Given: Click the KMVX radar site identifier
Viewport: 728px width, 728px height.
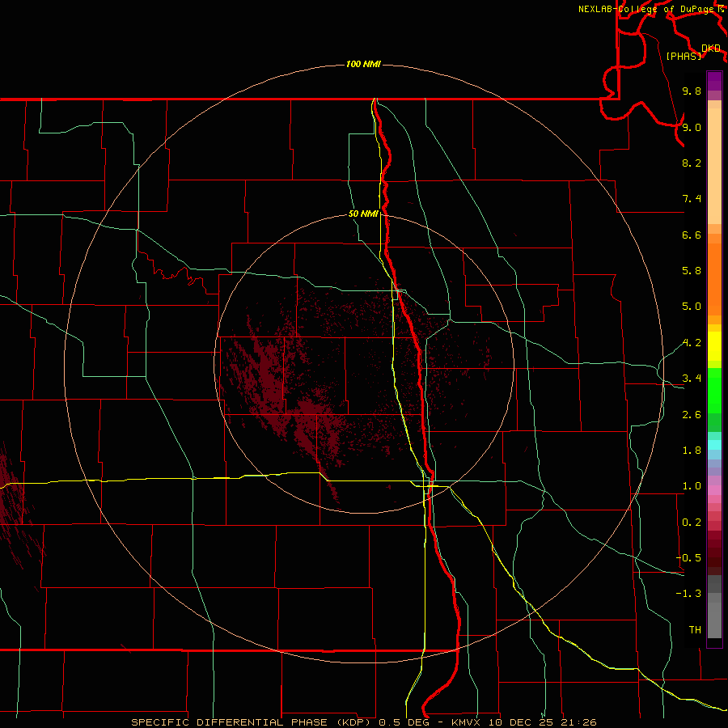Looking at the screenshot, I should [x=466, y=722].
